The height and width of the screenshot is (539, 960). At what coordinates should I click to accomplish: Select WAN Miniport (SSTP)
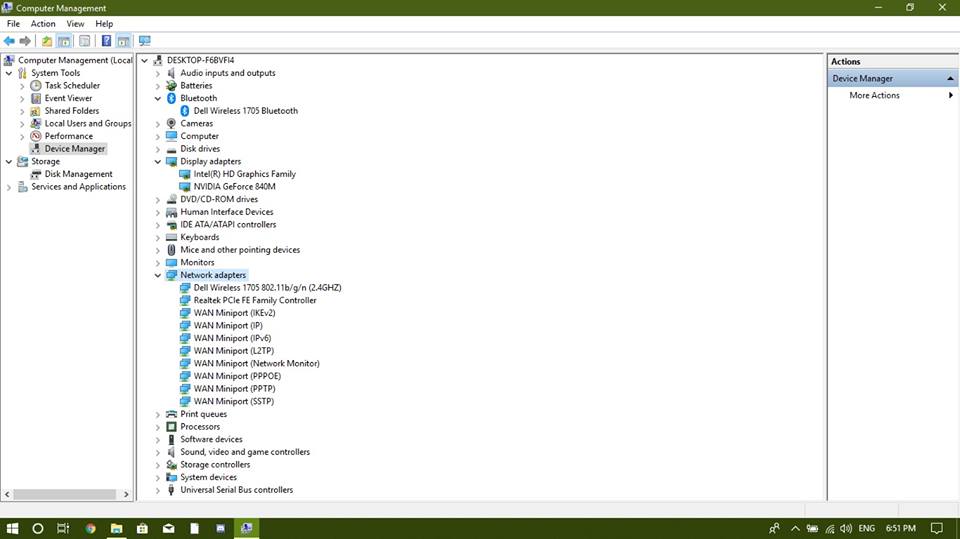click(x=233, y=401)
